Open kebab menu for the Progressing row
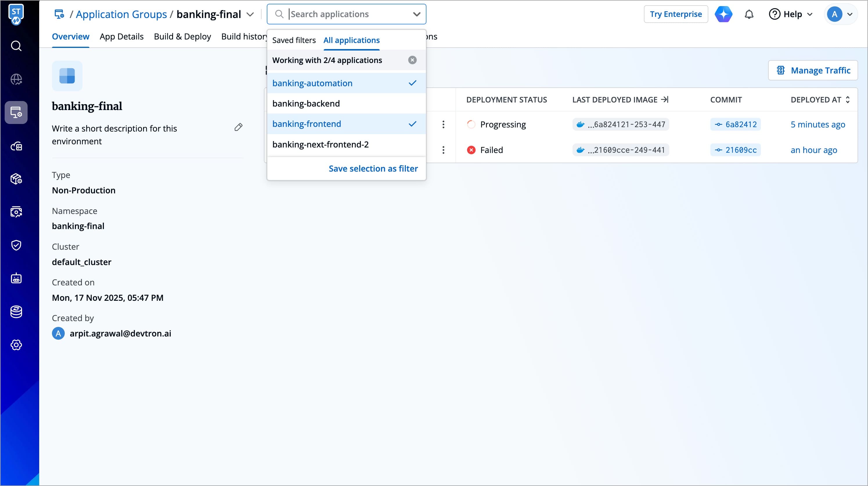868x486 pixels. pyautogui.click(x=443, y=124)
